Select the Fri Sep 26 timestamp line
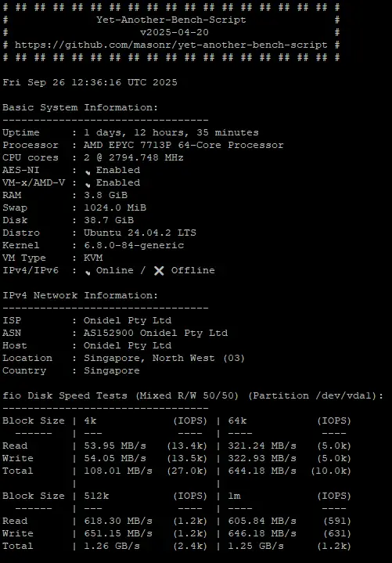Image resolution: width=392 pixels, height=563 pixels. pyautogui.click(x=90, y=82)
